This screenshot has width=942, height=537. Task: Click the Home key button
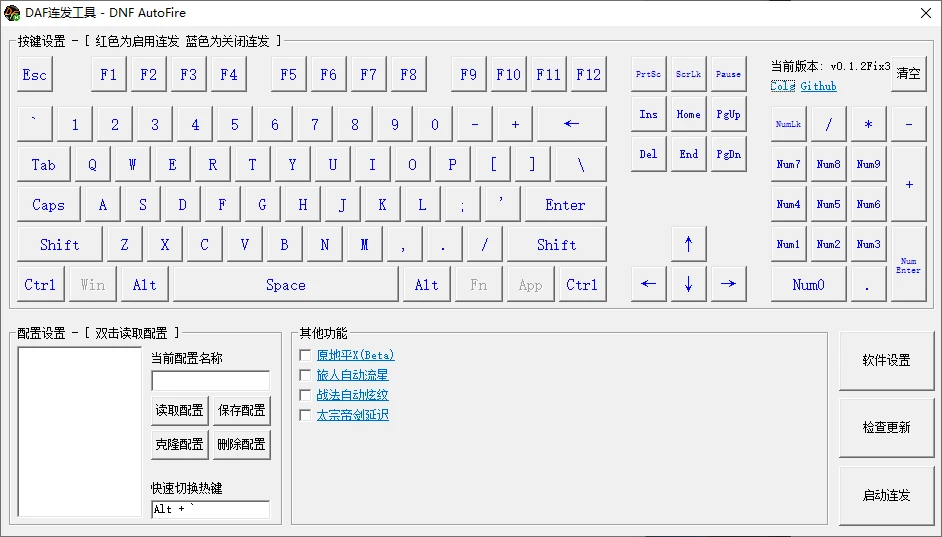pos(688,114)
